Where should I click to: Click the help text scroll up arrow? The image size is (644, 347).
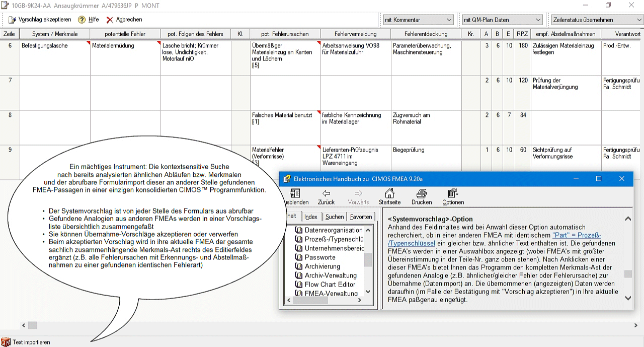coord(628,219)
